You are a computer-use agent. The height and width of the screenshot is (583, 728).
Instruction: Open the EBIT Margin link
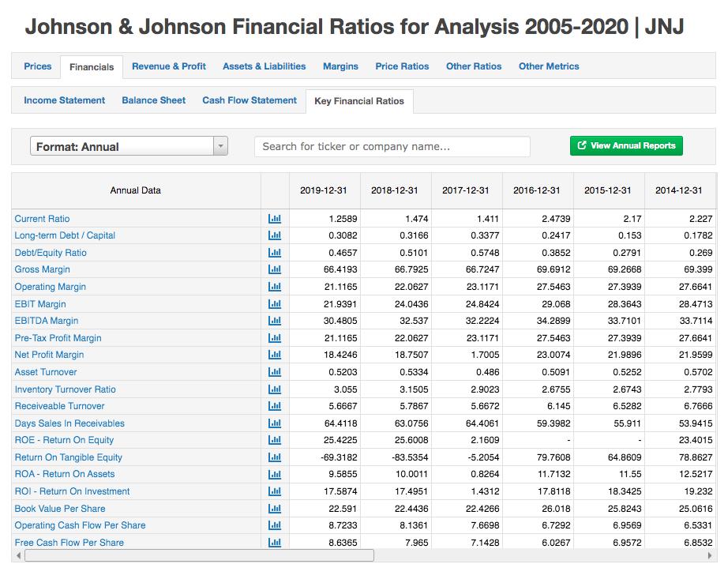pos(40,304)
